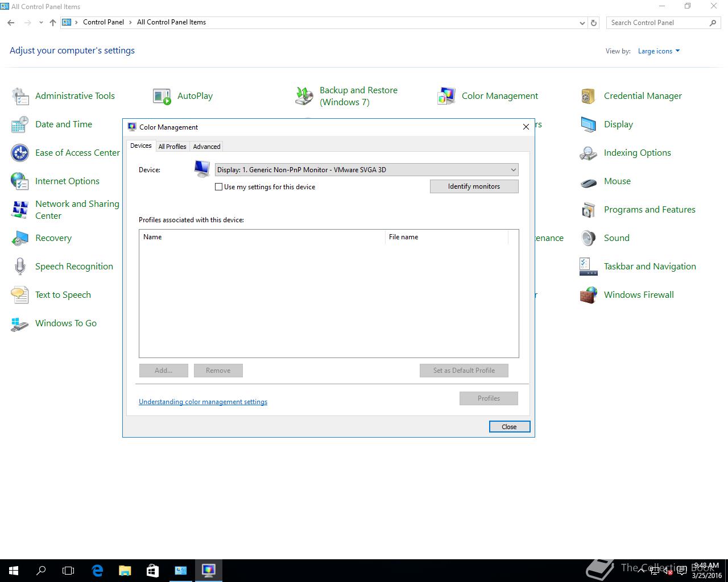Switch to Control Panel taskbar button
The image size is (728, 582).
pos(180,571)
